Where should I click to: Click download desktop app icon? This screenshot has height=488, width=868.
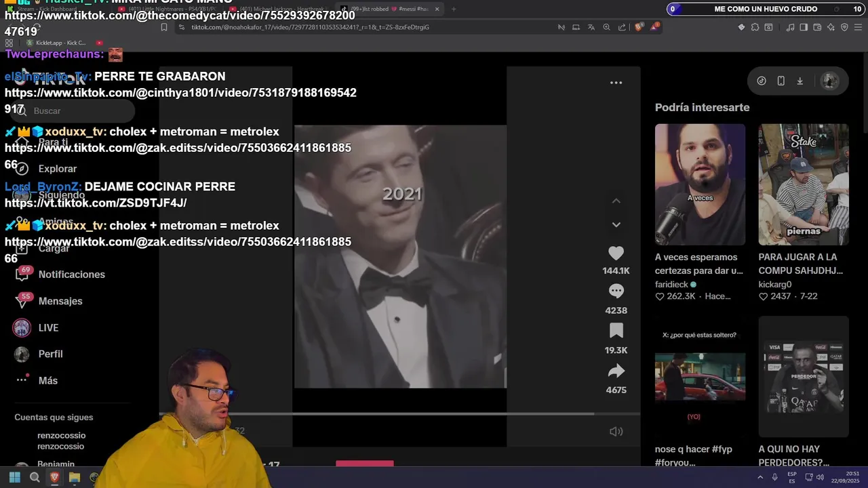click(800, 81)
